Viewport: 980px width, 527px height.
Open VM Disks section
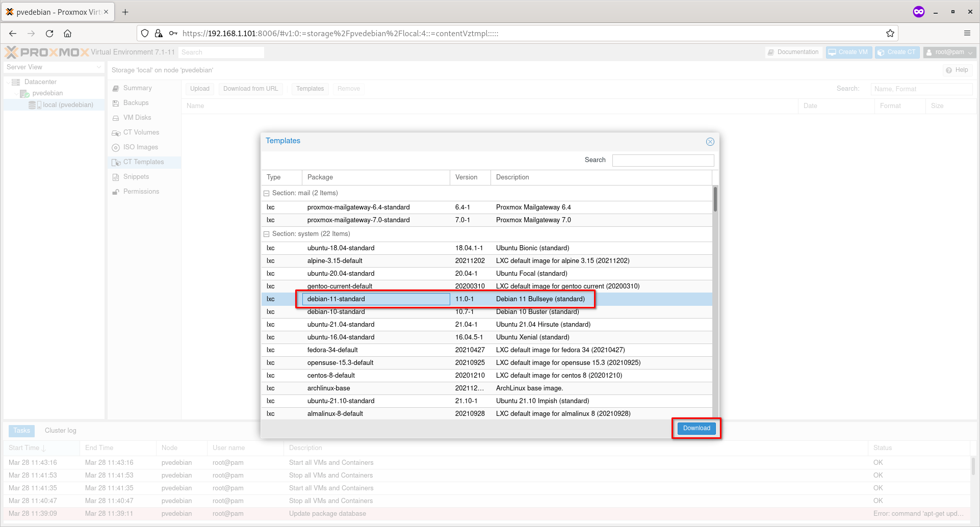coord(144,118)
